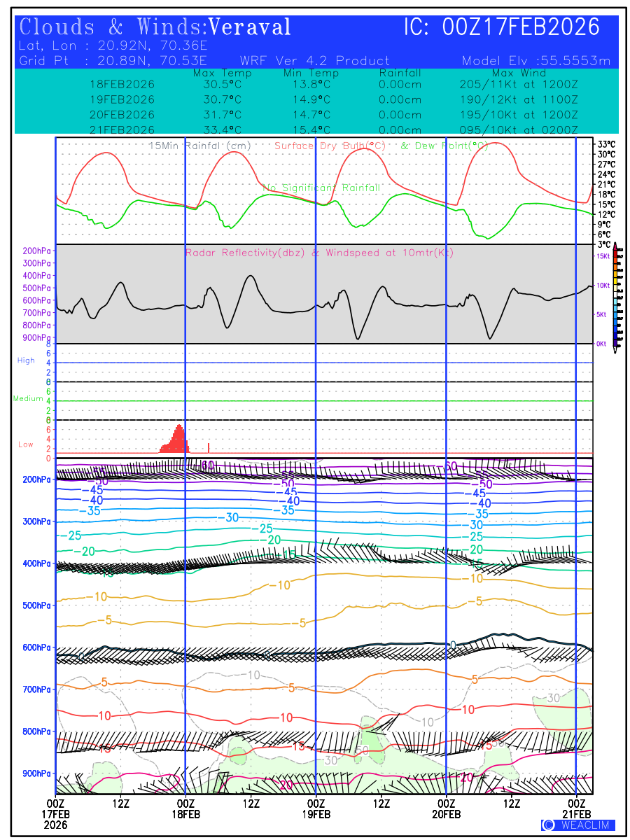Viewport: 630px width, 840px height.
Task: Click the IC: 00Z17FEB2026 initial condition text
Action: (502, 27)
